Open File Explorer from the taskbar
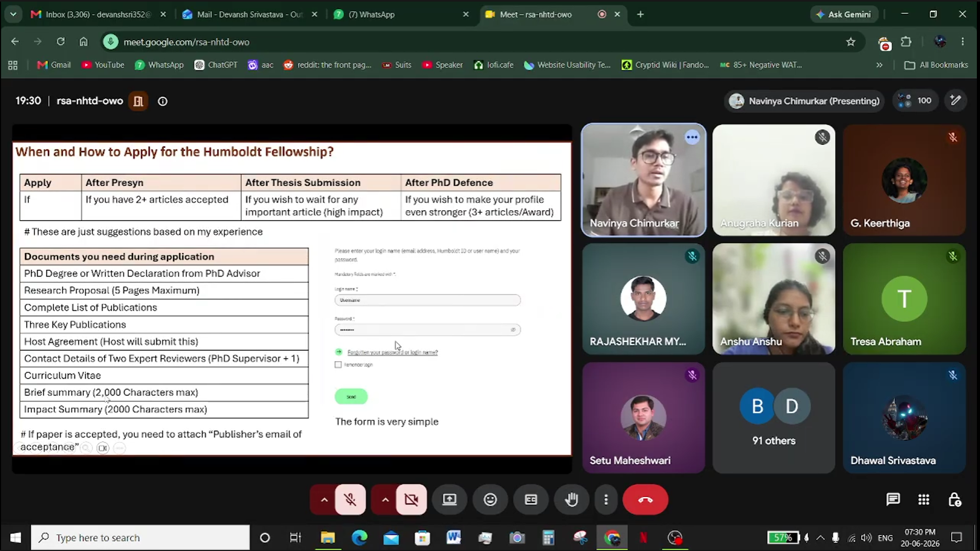Image resolution: width=980 pixels, height=551 pixels. click(328, 537)
